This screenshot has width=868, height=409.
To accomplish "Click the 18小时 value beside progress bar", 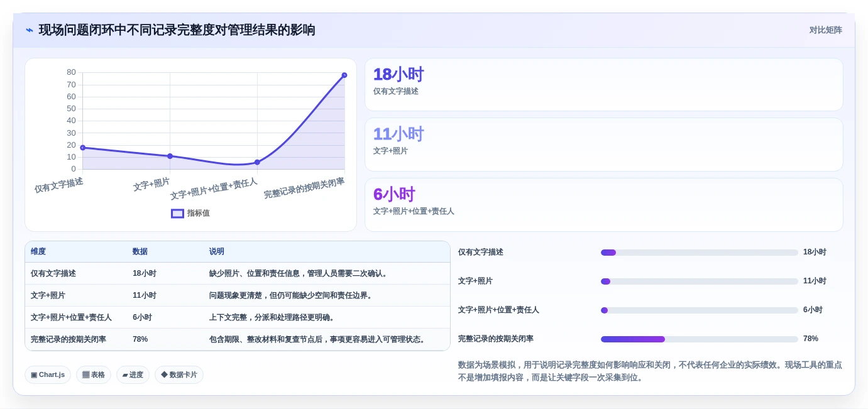I will (x=815, y=253).
